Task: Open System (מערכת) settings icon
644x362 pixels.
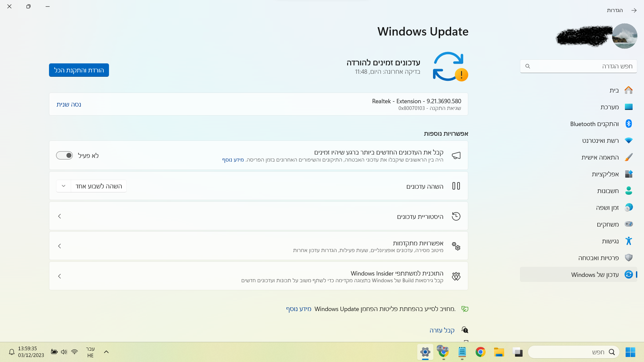Action: point(629,107)
